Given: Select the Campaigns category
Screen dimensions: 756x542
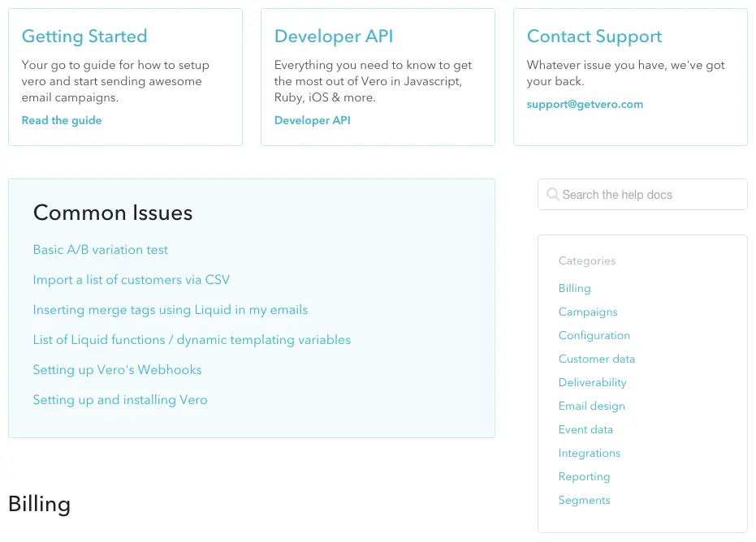Looking at the screenshot, I should [588, 312].
